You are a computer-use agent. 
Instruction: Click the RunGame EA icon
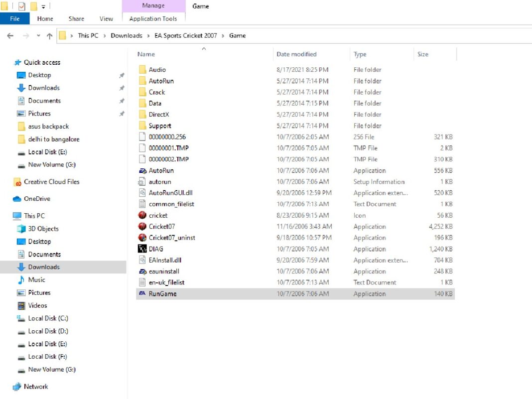coord(142,294)
